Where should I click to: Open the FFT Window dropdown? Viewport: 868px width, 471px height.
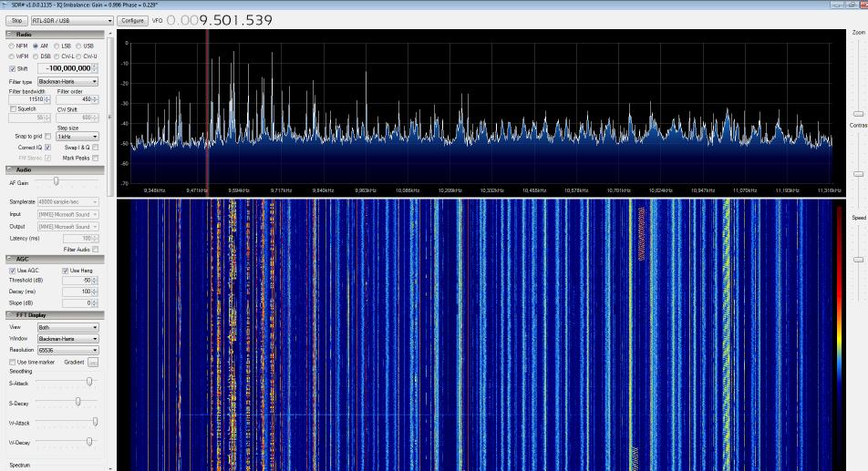click(x=67, y=339)
